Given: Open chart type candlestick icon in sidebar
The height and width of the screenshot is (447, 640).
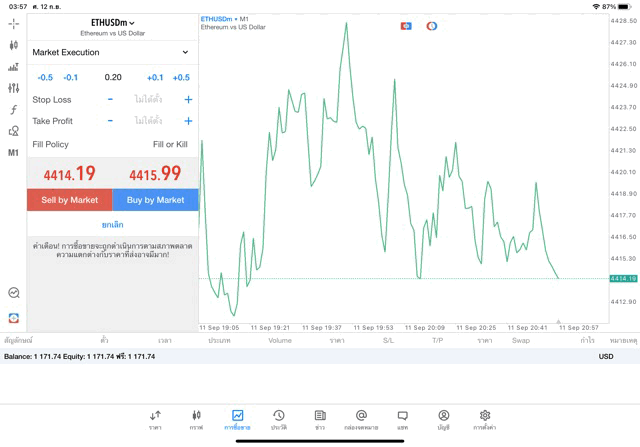Looking at the screenshot, I should coord(13,45).
